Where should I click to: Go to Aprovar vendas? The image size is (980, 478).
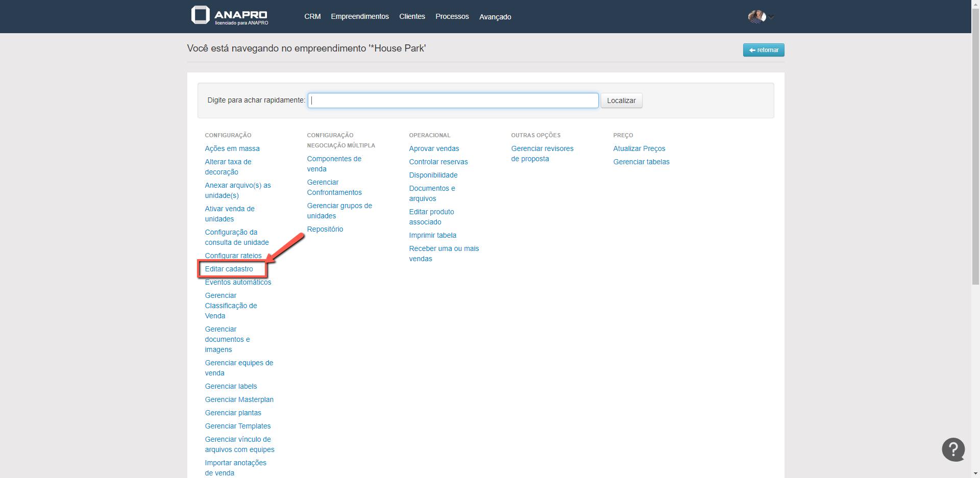(x=434, y=148)
